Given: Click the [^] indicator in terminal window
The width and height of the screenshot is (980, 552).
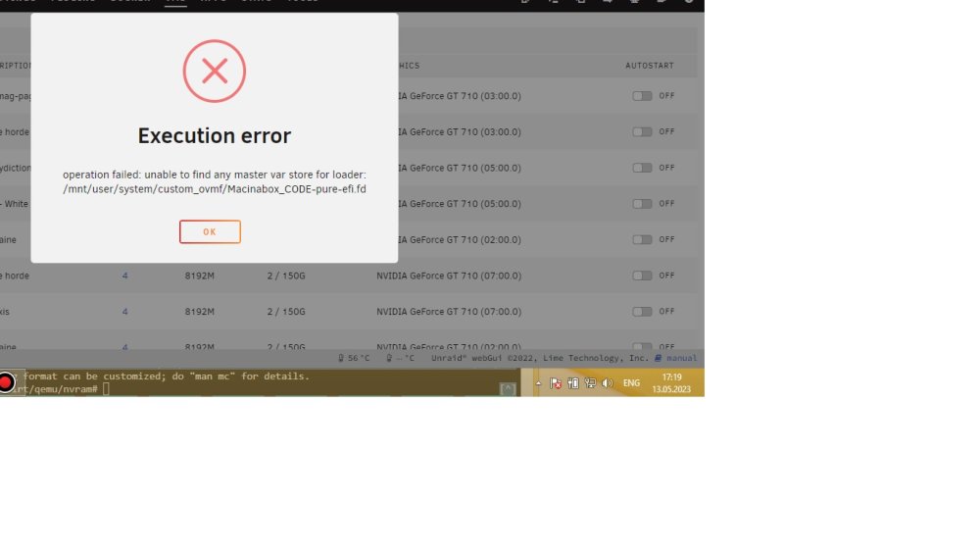Looking at the screenshot, I should point(508,389).
